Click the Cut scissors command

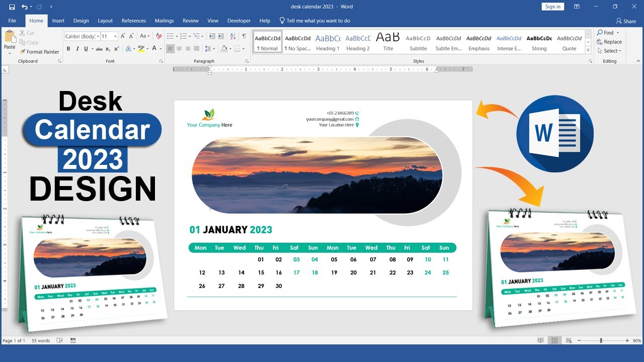tap(27, 33)
